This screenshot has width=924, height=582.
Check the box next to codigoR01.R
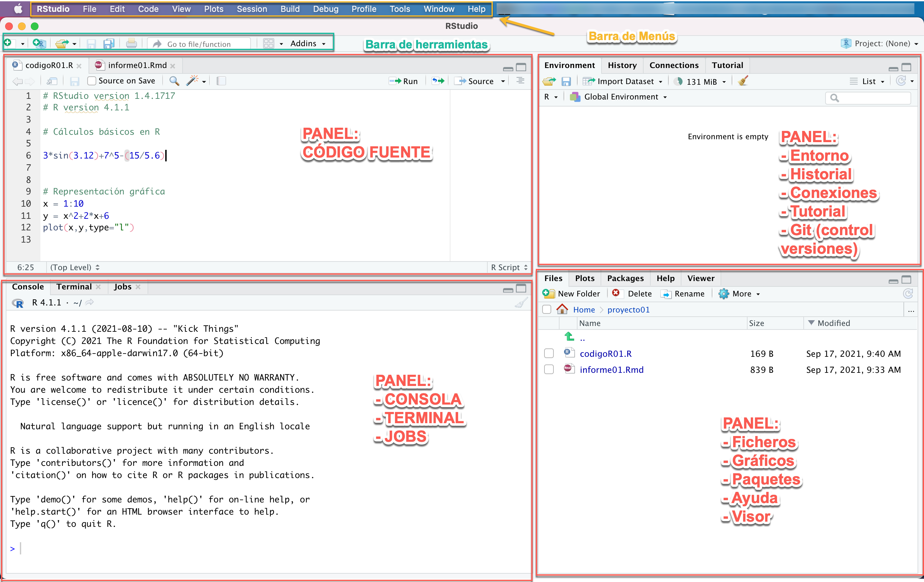(549, 353)
